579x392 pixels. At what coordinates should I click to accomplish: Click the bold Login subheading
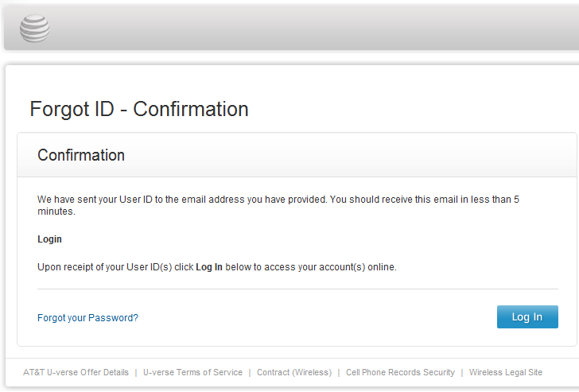pyautogui.click(x=49, y=239)
